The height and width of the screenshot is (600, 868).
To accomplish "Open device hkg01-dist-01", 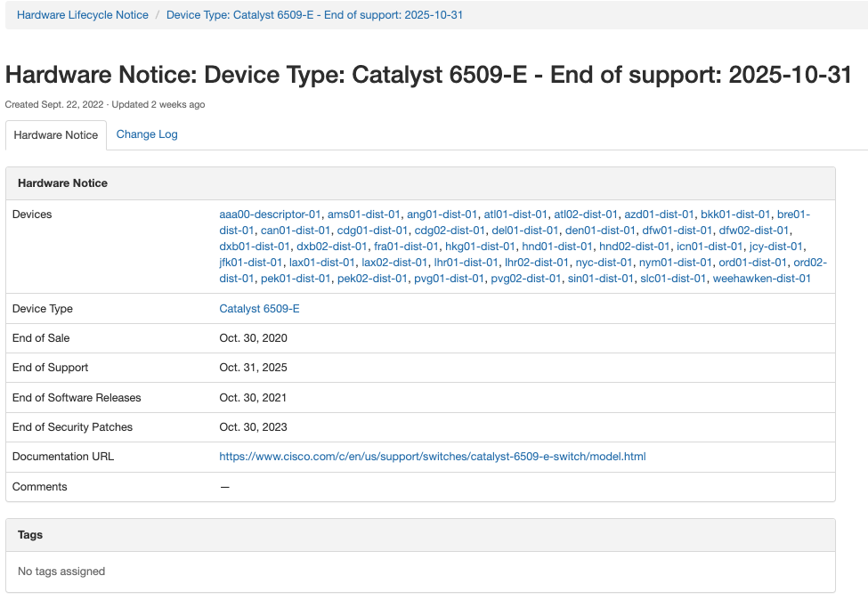I will [480, 247].
